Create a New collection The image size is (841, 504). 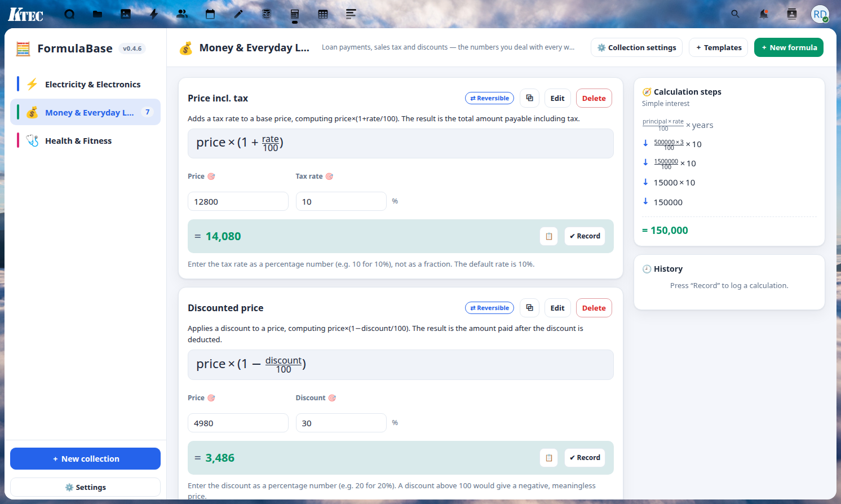tap(85, 459)
